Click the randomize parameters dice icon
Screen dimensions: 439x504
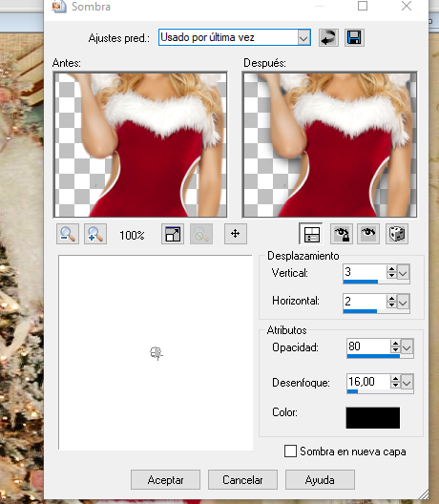[397, 234]
